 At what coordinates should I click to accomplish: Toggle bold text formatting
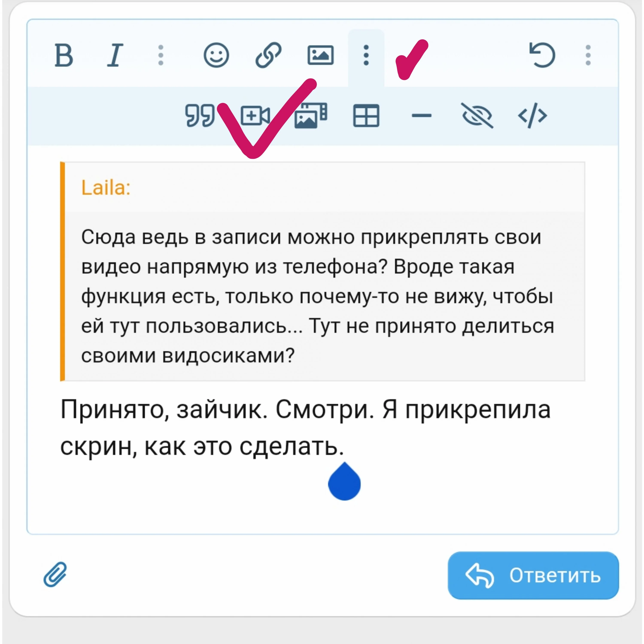(x=64, y=55)
